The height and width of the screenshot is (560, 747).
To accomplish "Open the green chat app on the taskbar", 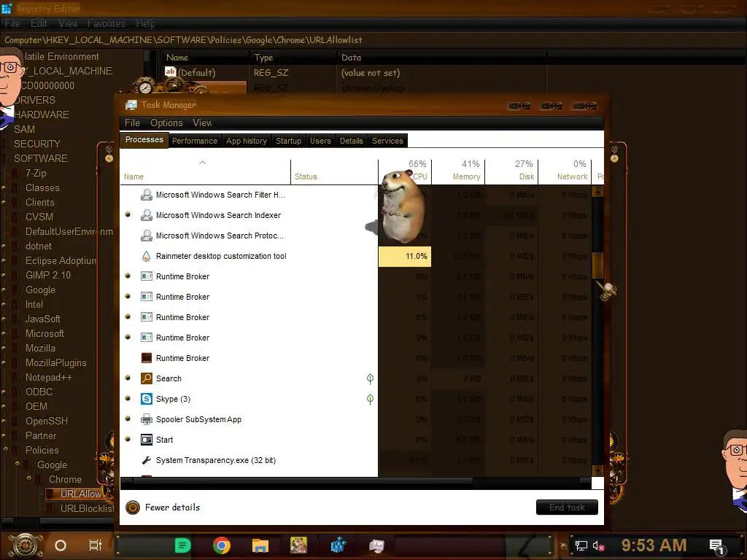I will 182,545.
